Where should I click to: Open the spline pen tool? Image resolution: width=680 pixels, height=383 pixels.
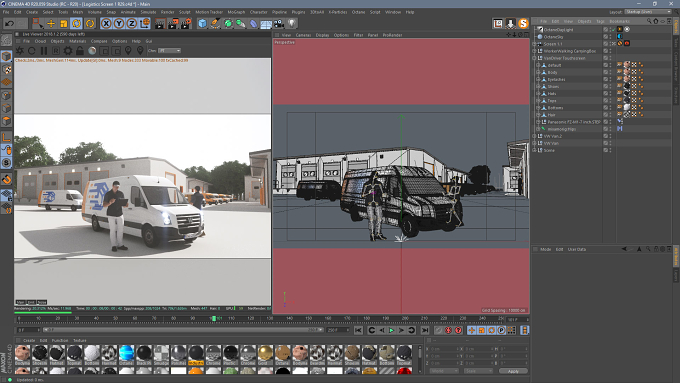click(215, 23)
